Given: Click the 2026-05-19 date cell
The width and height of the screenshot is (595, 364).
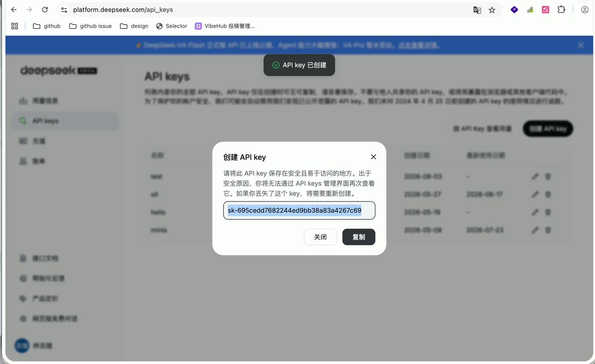Looking at the screenshot, I should (x=422, y=212).
